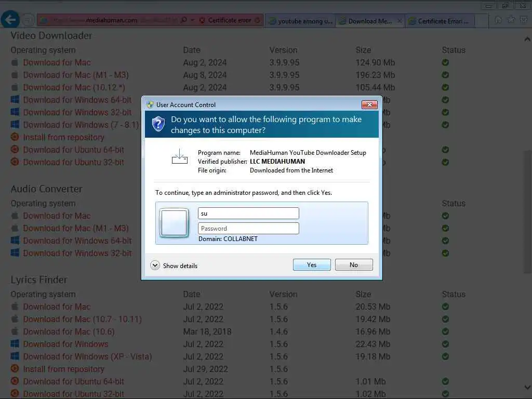Click green status check for Mac 124.90 Mb row
The image size is (532, 399).
(x=445, y=62)
